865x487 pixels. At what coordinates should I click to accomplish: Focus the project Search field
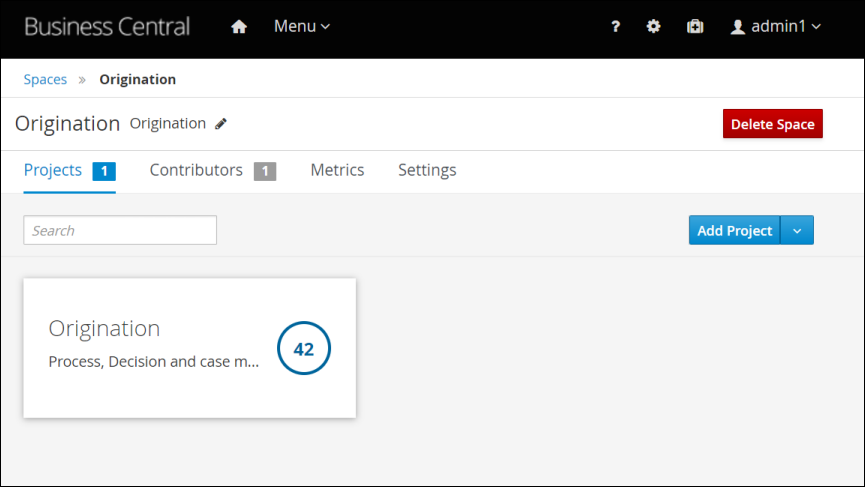click(120, 230)
